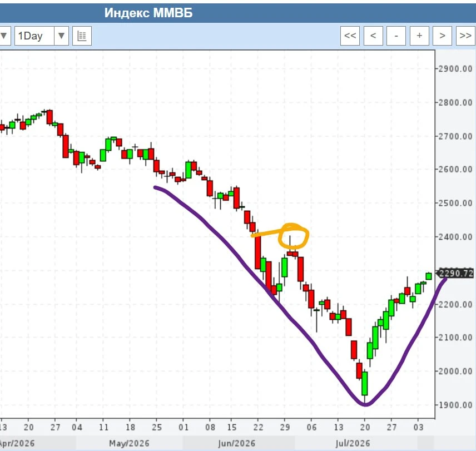The width and height of the screenshot is (476, 451).
Task: Click the Jun/2026 month label on axis
Action: 237,443
